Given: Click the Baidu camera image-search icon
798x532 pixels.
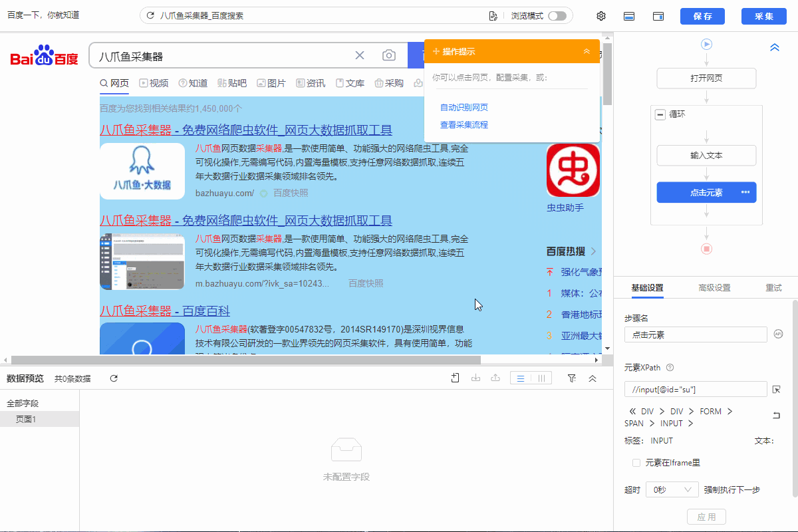Looking at the screenshot, I should coord(389,55).
